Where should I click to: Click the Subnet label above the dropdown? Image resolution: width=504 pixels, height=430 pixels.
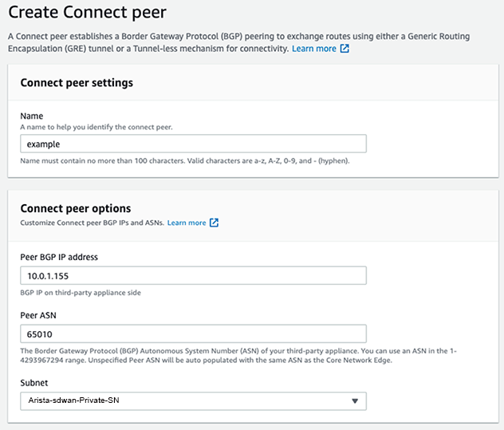pos(35,381)
